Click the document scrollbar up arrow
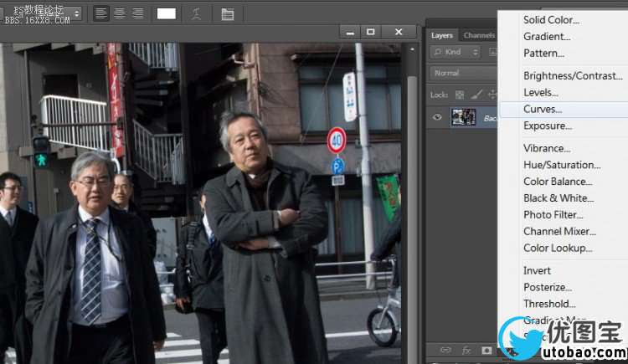Screen dimensions: 628x364 tap(412, 49)
